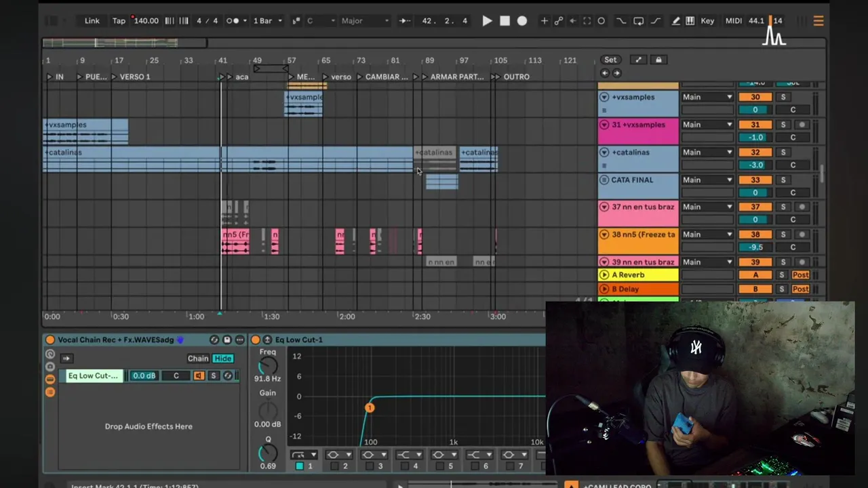
Task: Open the orange hamburger menu icon
Action: [818, 21]
